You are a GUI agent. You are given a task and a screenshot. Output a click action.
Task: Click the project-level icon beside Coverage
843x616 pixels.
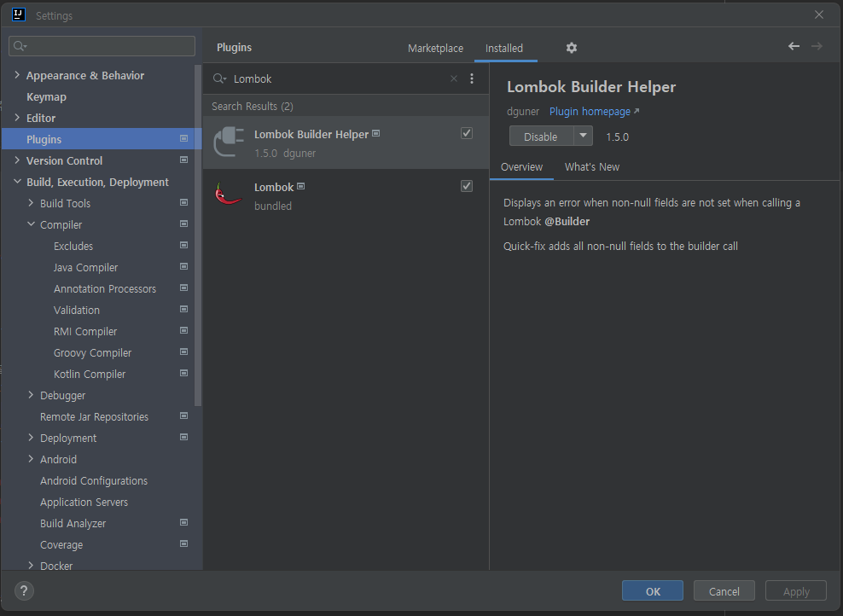[183, 544]
